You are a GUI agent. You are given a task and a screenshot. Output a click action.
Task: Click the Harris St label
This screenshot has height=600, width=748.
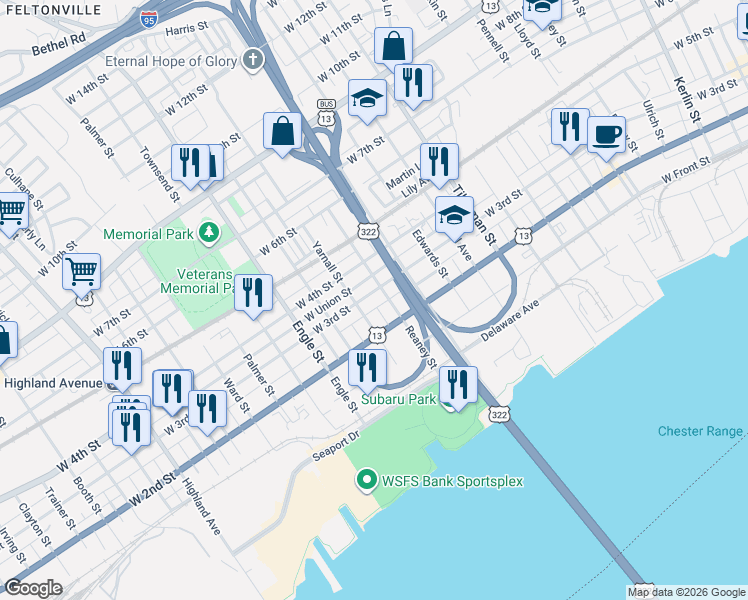pos(187,29)
